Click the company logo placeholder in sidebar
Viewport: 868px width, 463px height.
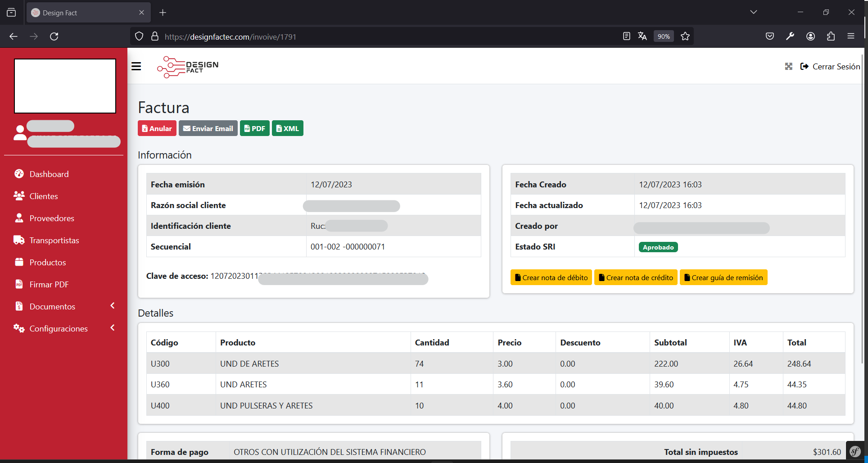(x=65, y=86)
